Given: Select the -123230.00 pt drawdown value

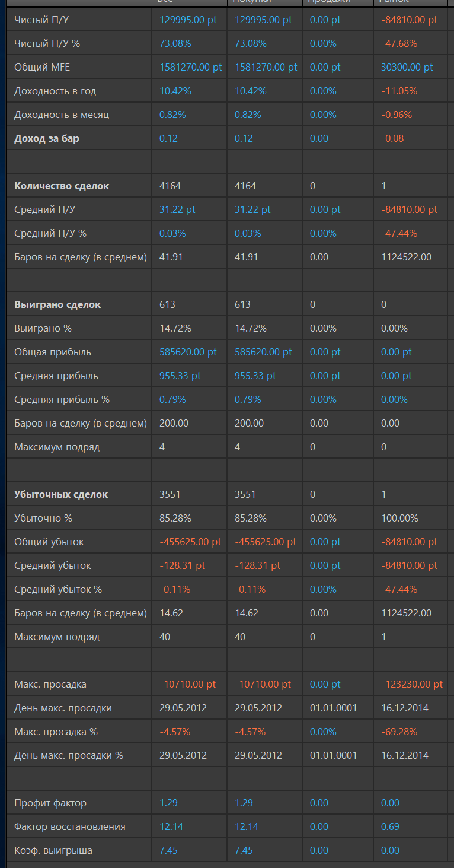Looking at the screenshot, I should tap(412, 684).
